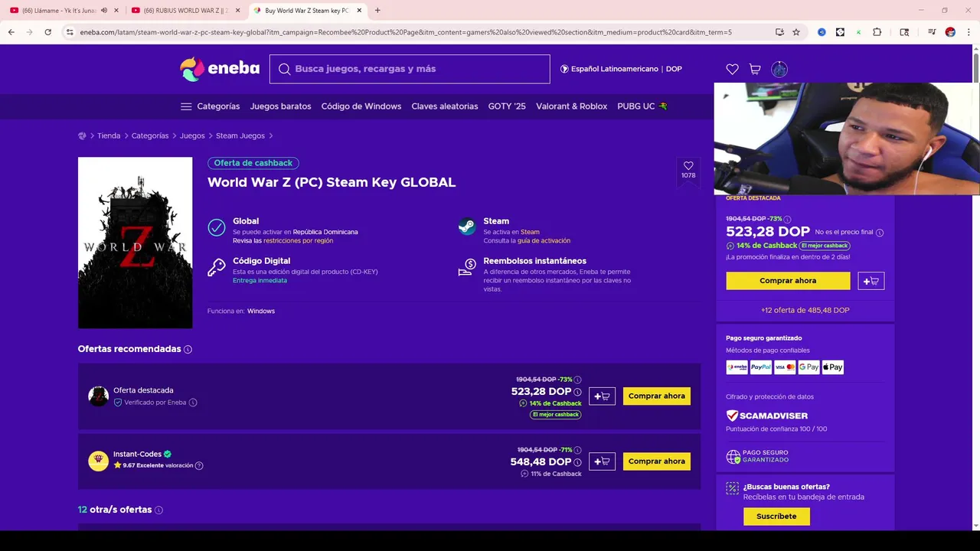Go to Steam Juegos breadcrumb
Image resolution: width=980 pixels, height=551 pixels.
point(240,135)
